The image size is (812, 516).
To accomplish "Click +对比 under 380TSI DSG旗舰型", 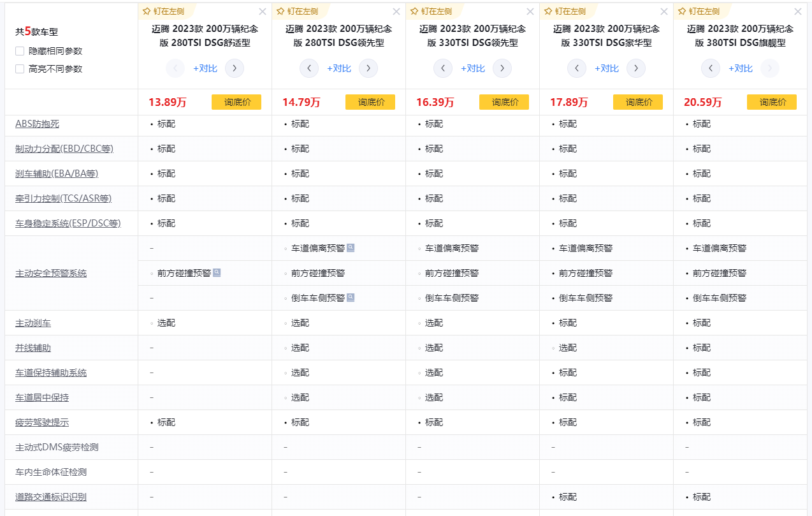I will click(x=740, y=68).
